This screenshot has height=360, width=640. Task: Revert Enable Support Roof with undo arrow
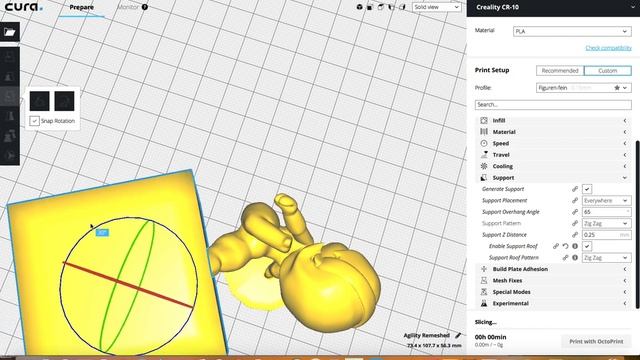[565, 246]
